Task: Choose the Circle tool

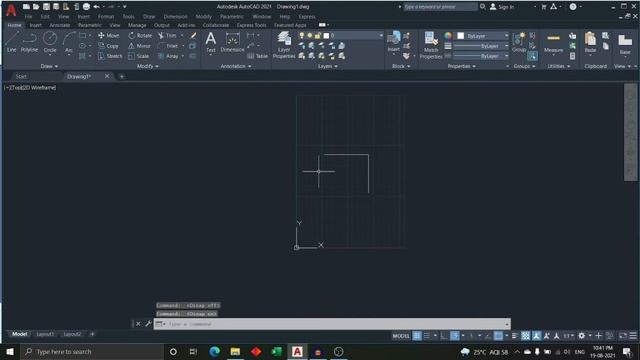Action: [x=50, y=42]
